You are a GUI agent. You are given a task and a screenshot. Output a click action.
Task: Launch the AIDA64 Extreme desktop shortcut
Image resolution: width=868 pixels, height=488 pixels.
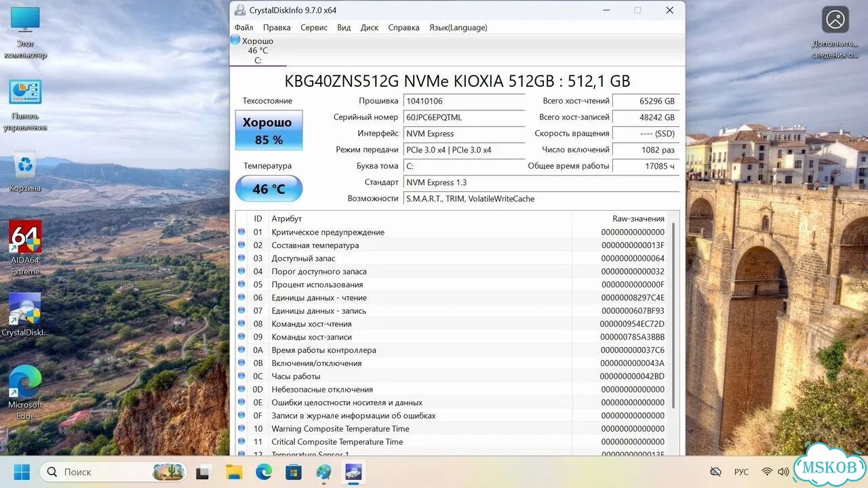[25, 247]
